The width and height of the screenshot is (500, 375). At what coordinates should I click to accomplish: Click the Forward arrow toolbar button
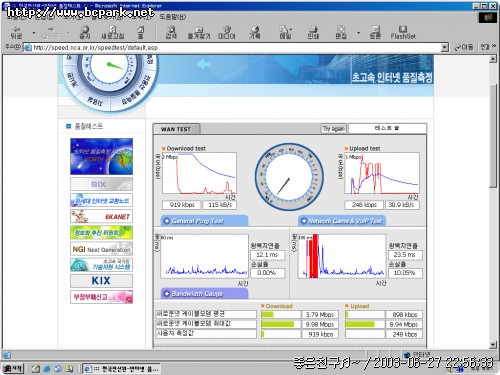pos(51,32)
